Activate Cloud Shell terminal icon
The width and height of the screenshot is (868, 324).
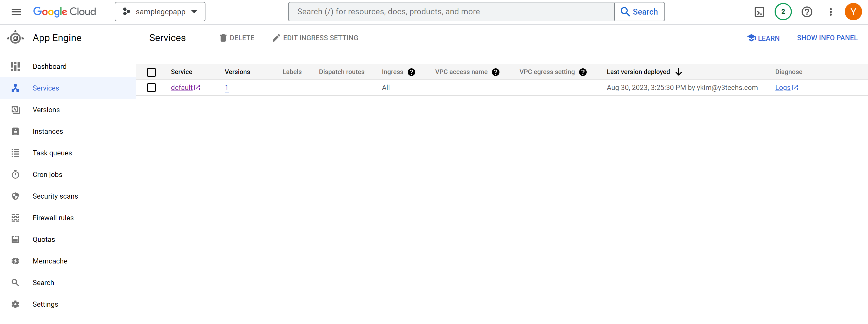[x=759, y=12]
